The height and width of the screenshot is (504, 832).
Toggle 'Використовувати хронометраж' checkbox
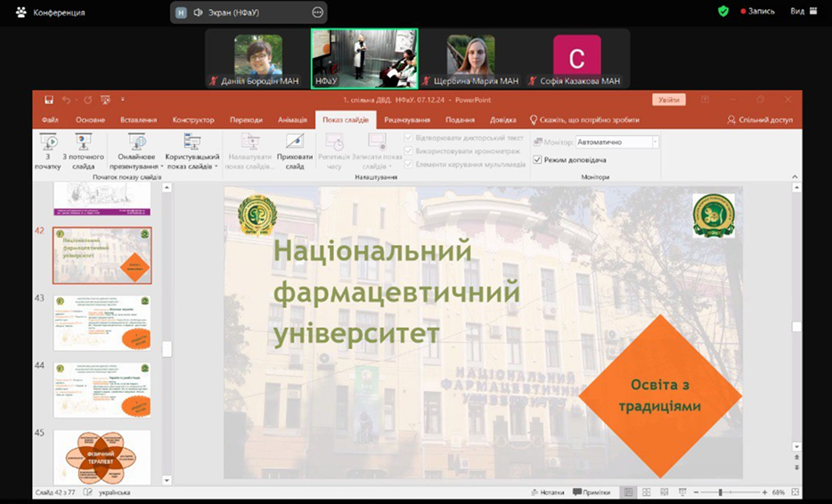tap(409, 151)
